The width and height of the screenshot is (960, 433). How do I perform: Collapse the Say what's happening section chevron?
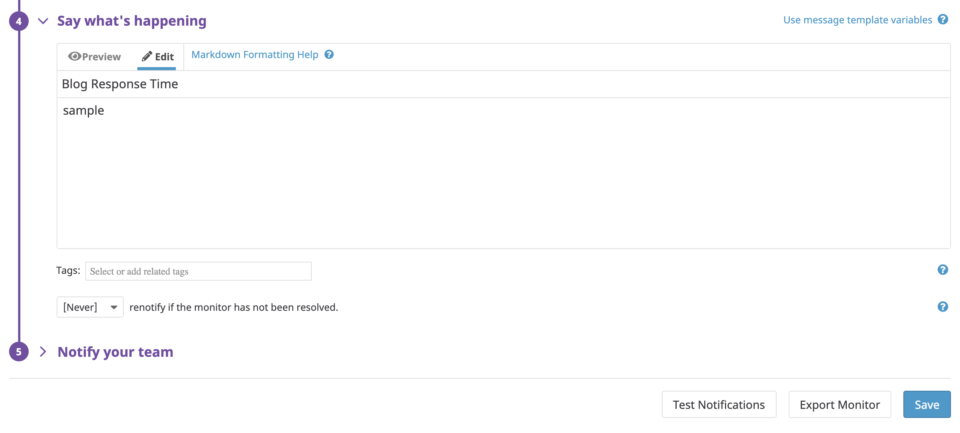coord(43,21)
